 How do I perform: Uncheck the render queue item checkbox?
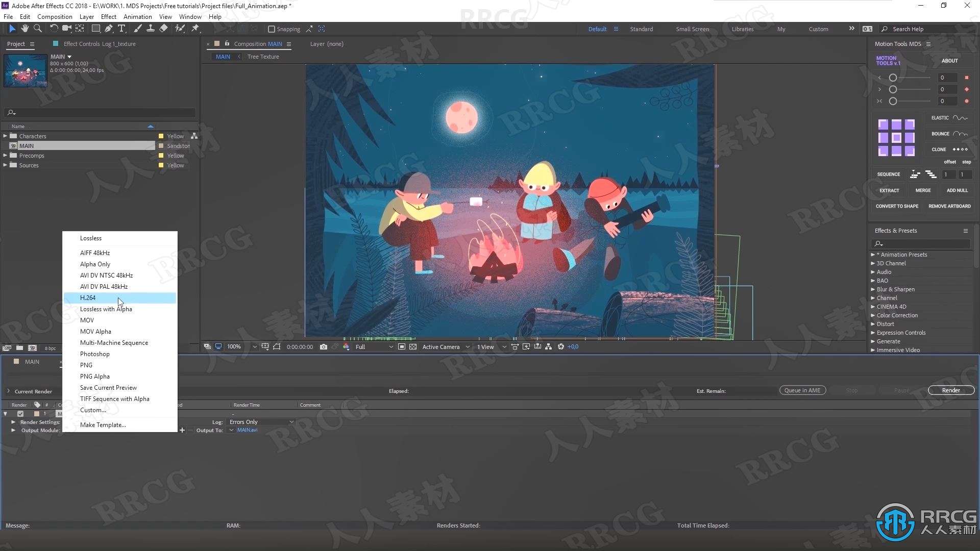[x=20, y=414]
